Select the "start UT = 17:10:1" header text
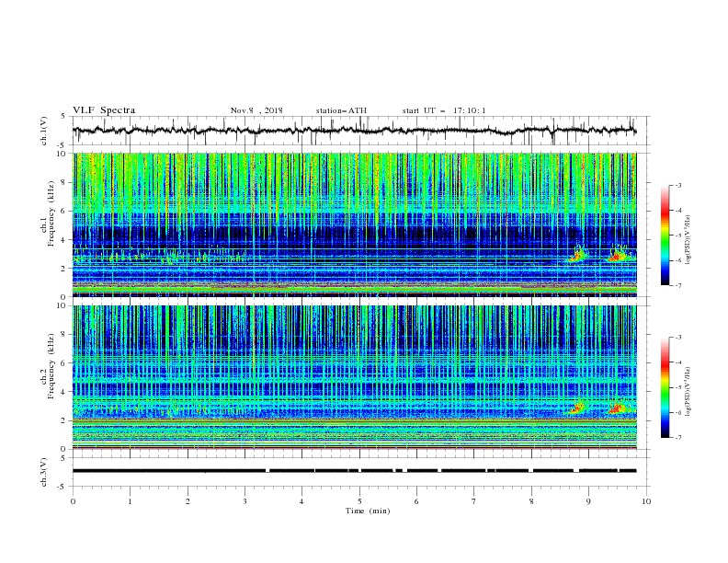The image size is (728, 563). (x=444, y=110)
